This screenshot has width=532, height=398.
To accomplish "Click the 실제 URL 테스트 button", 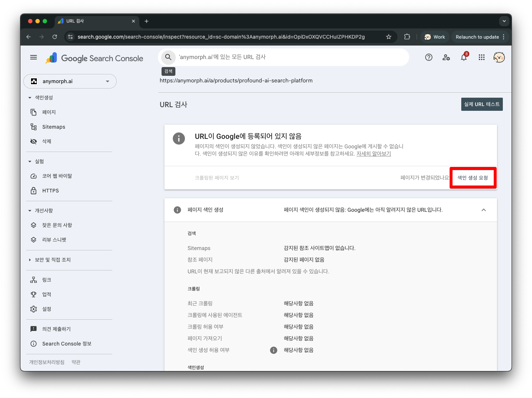I will [x=482, y=104].
